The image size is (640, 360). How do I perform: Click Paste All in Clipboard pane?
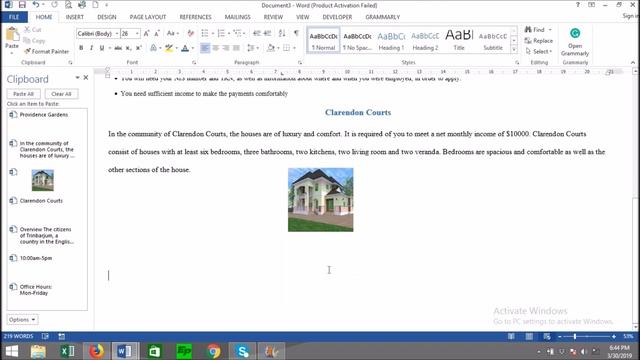click(23, 94)
